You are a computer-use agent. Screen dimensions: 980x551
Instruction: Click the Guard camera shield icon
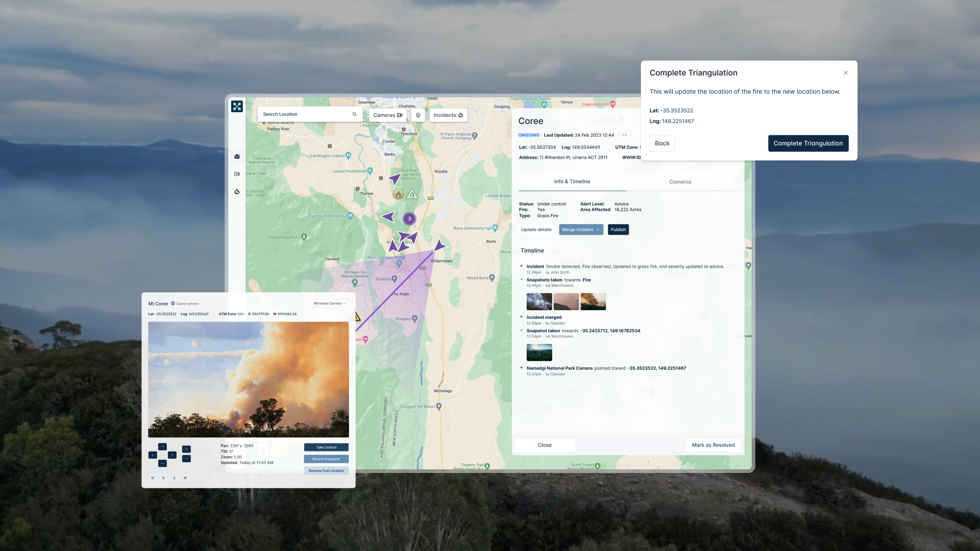pyautogui.click(x=173, y=304)
